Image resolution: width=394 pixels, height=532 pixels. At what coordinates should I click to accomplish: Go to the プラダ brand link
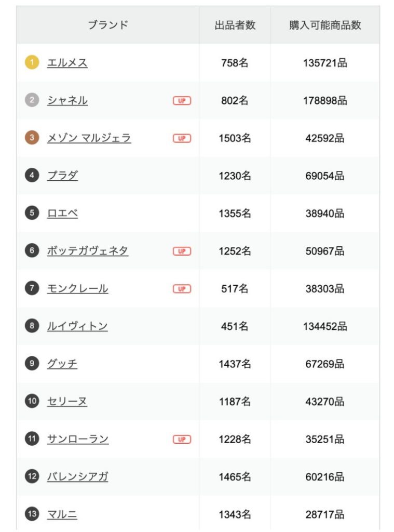click(62, 176)
